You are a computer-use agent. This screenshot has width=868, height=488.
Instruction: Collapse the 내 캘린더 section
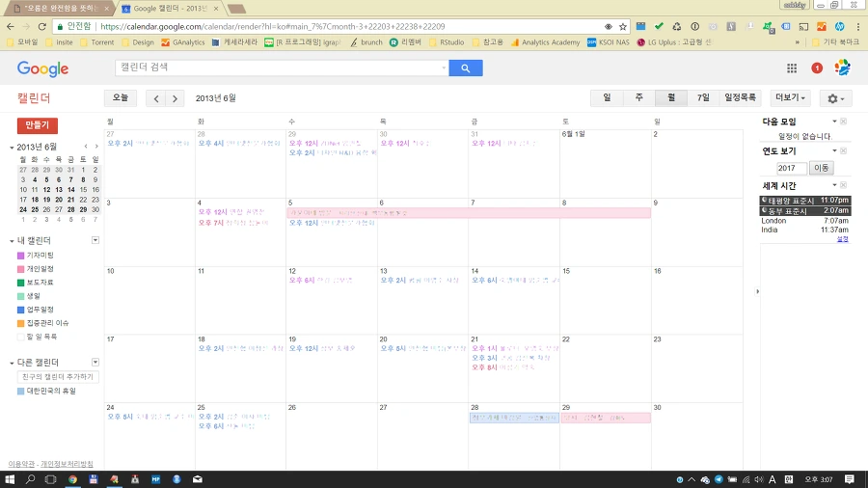click(x=12, y=241)
